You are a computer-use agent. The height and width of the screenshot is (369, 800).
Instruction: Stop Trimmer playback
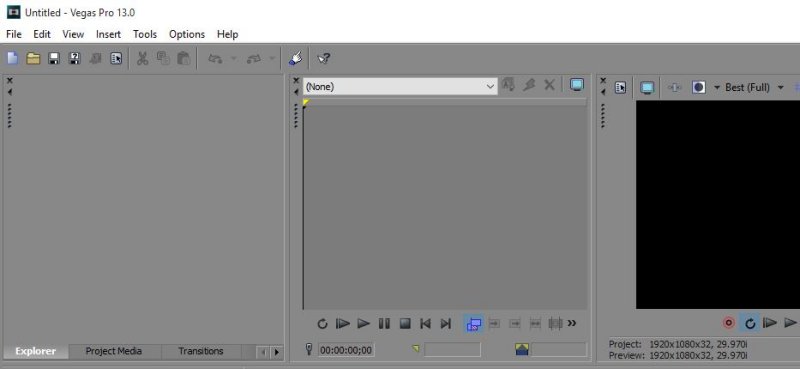(x=405, y=324)
